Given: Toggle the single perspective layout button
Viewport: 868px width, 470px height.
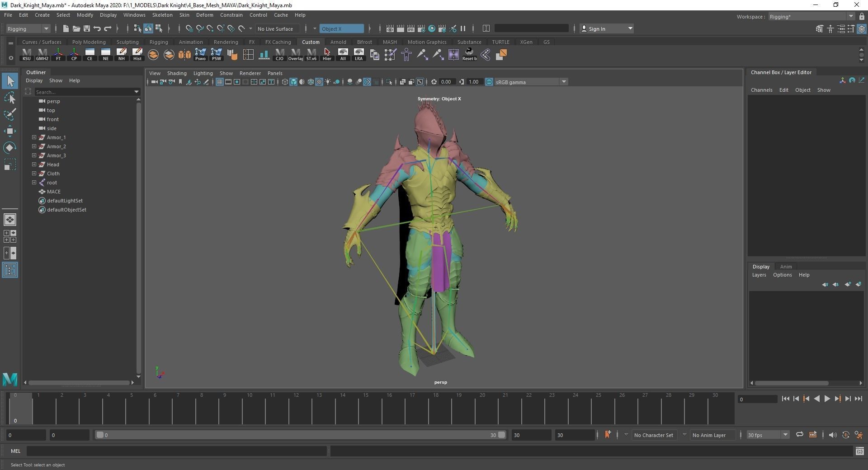Looking at the screenshot, I should click(10, 220).
